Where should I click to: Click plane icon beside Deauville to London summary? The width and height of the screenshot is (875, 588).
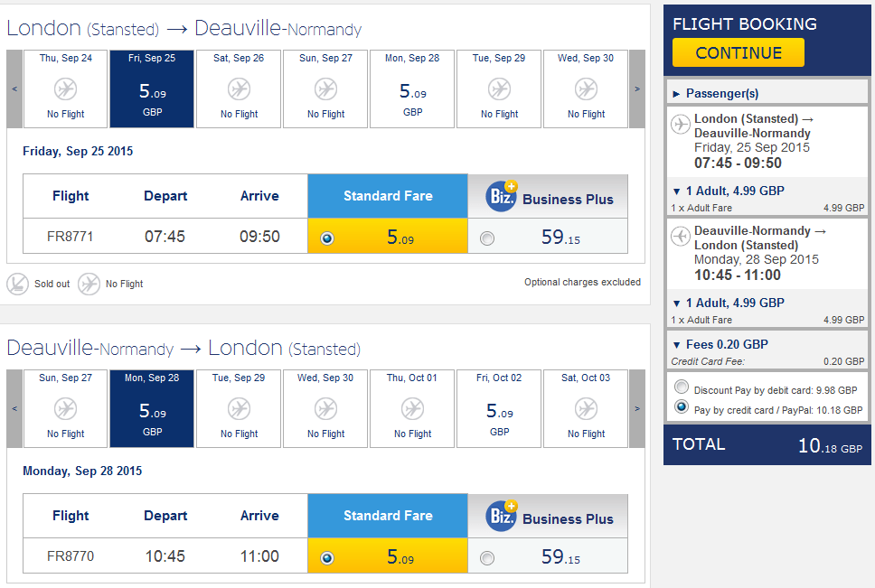[681, 236]
